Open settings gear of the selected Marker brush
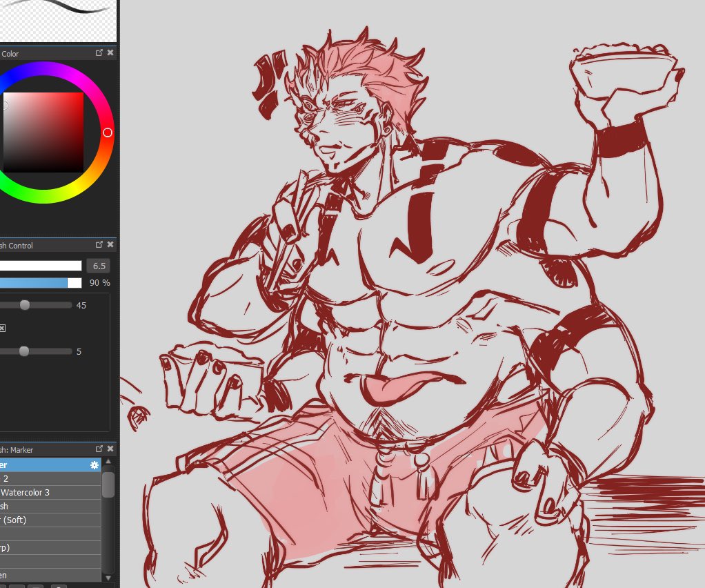Viewport: 705px width, 588px height. pos(95,465)
